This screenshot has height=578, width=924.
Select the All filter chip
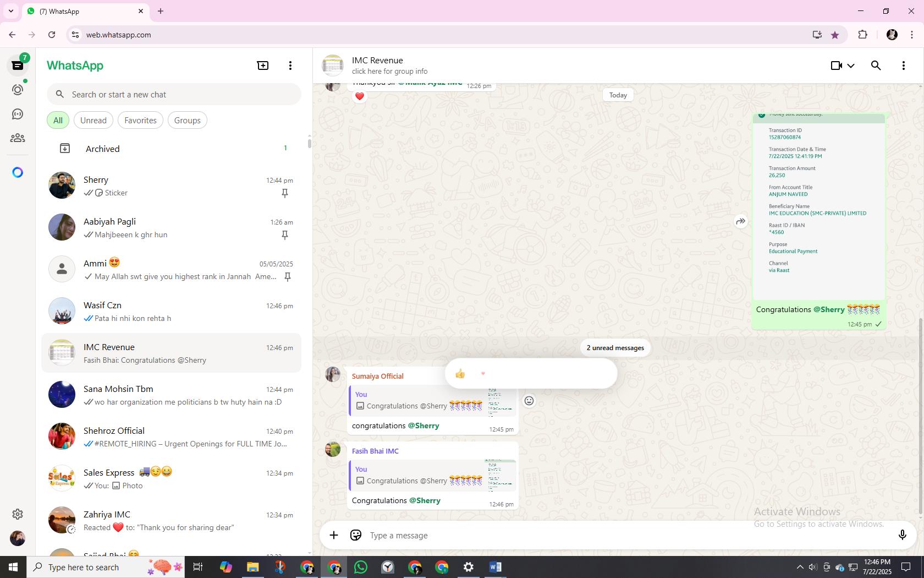tap(58, 121)
